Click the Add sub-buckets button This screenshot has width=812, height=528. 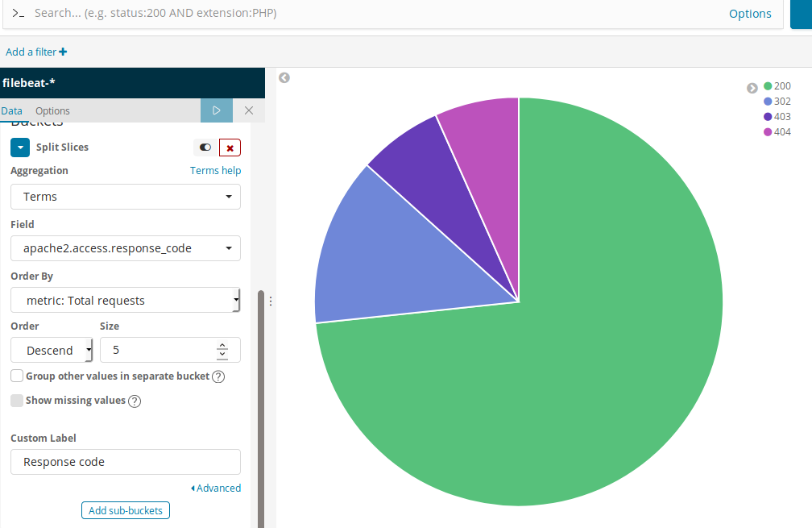pyautogui.click(x=126, y=510)
